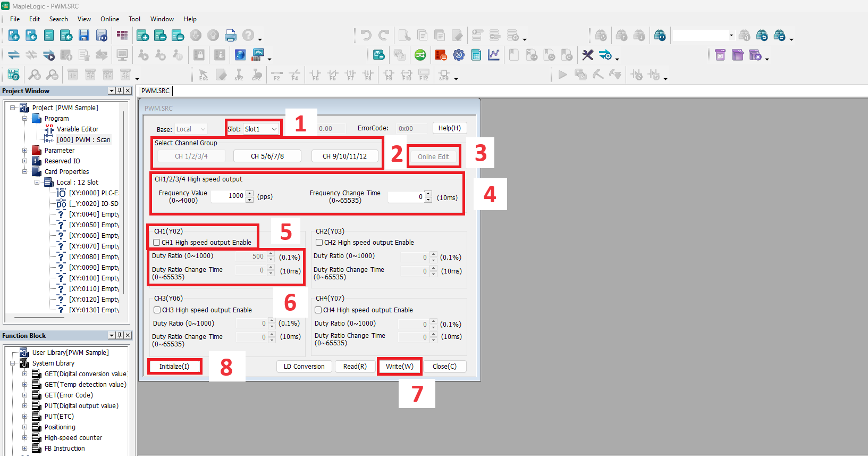Enable CH1 High speed output checkbox
This screenshot has height=456, width=868.
coord(157,243)
